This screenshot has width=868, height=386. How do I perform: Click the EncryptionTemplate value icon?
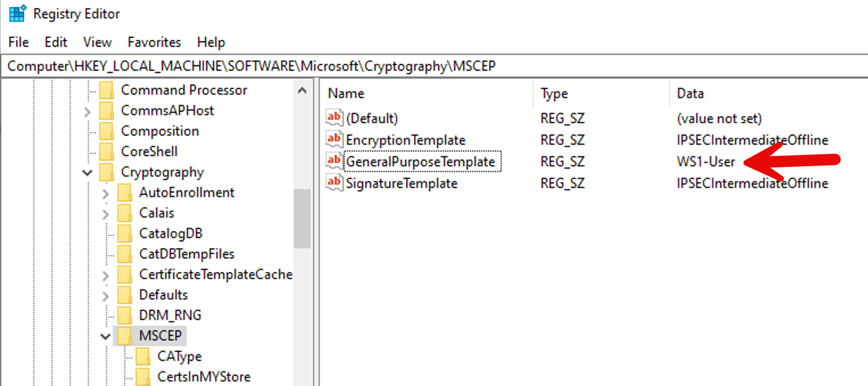(x=334, y=139)
